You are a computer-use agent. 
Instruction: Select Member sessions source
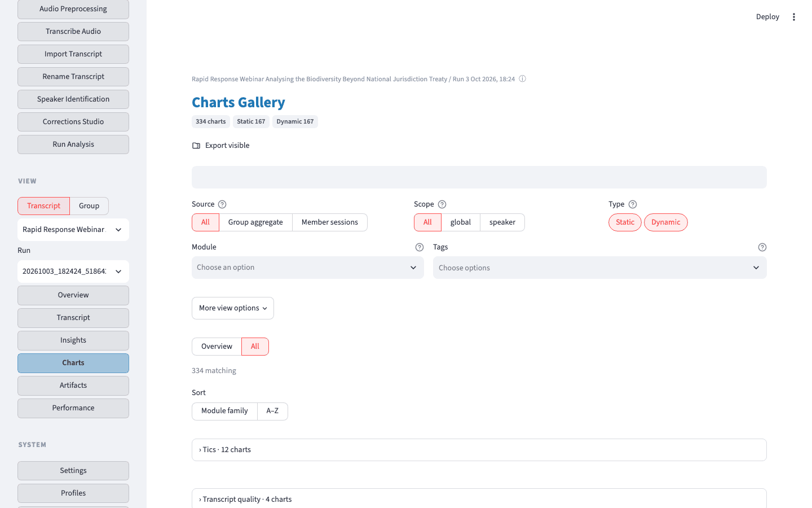pos(330,222)
